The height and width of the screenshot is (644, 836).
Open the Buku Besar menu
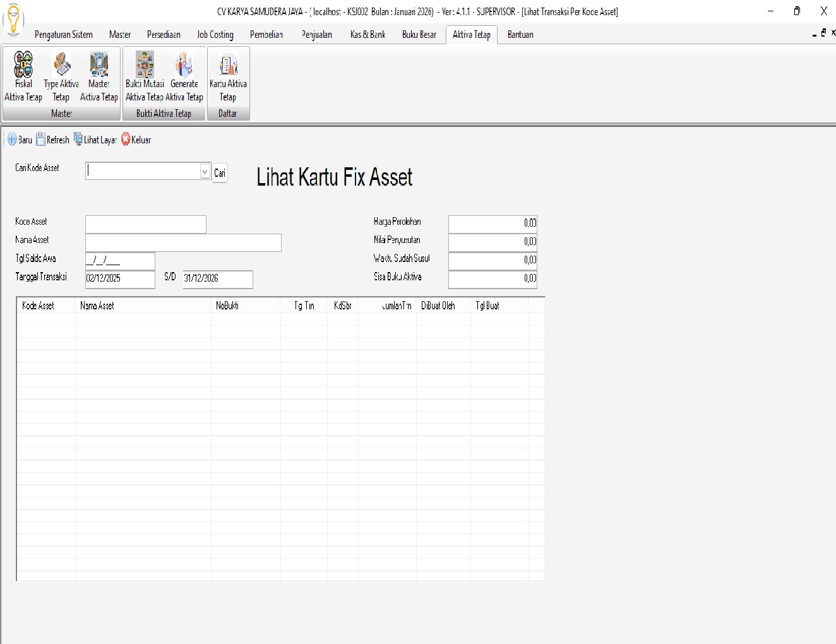(419, 35)
